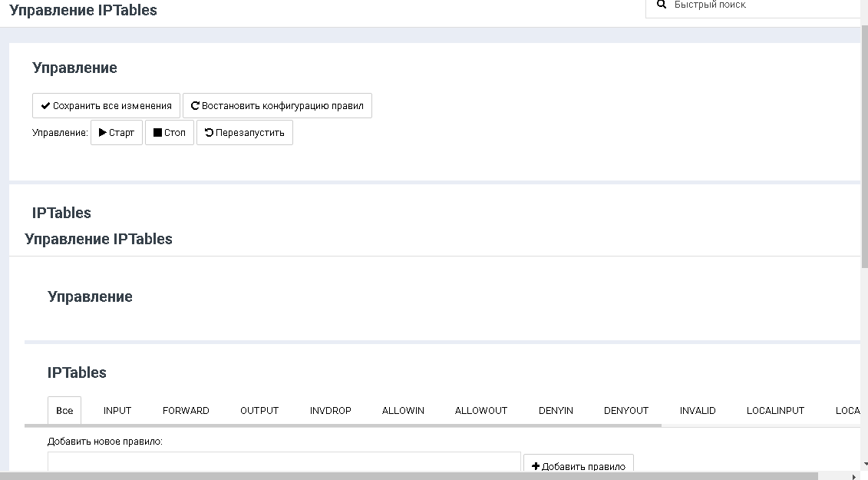Click the new rule text input field
This screenshot has width=868, height=480.
(284, 465)
